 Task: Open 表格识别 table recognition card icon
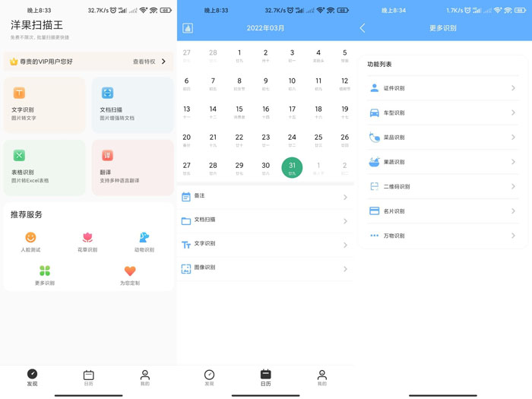19,155
